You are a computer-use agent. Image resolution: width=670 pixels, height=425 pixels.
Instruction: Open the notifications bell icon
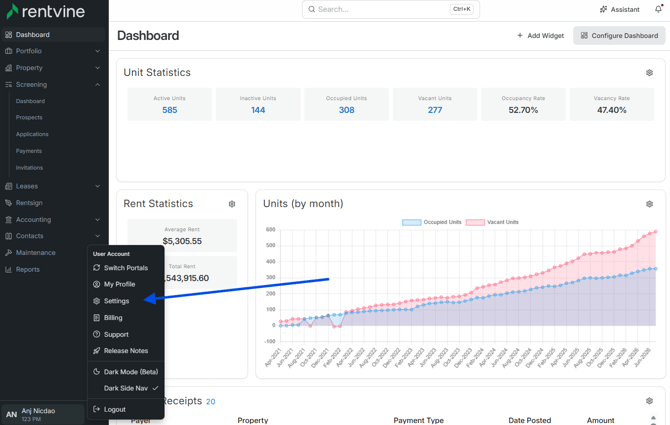[x=658, y=9]
